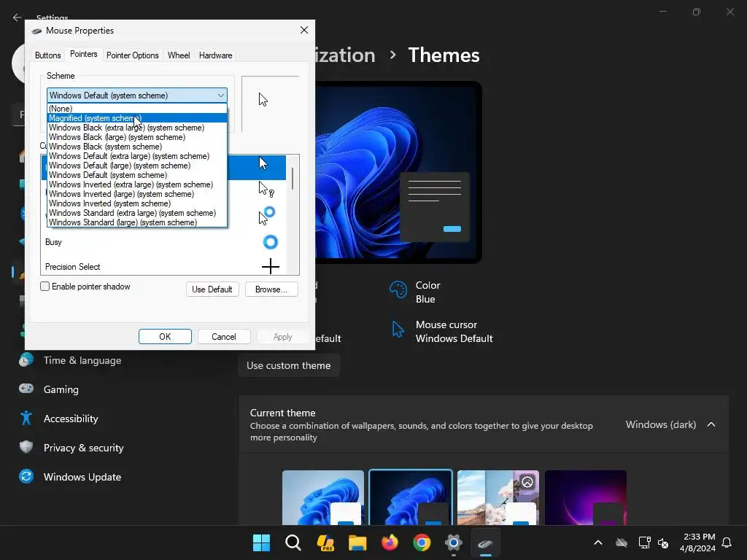Open the network tray icon
Viewport: 747px width, 560px height.
pyautogui.click(x=644, y=542)
